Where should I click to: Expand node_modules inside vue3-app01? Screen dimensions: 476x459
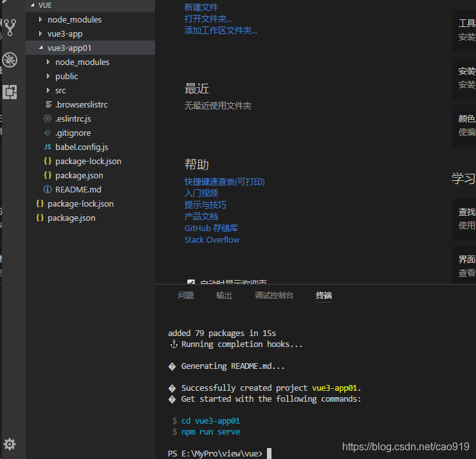[x=48, y=62]
